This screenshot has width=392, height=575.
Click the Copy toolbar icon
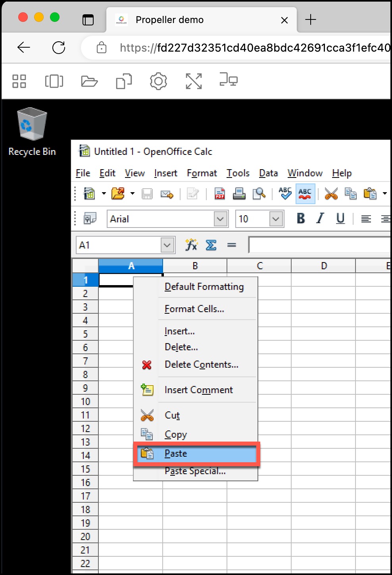tap(351, 194)
